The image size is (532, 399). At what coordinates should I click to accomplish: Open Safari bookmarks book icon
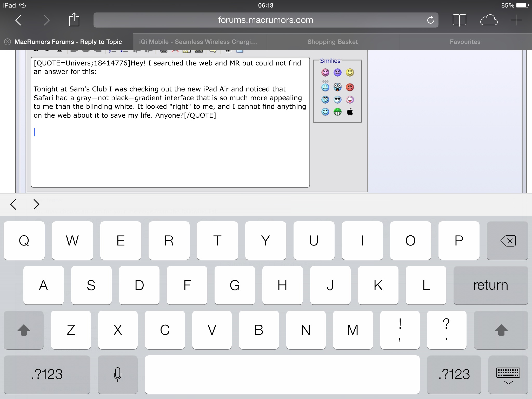[459, 20]
